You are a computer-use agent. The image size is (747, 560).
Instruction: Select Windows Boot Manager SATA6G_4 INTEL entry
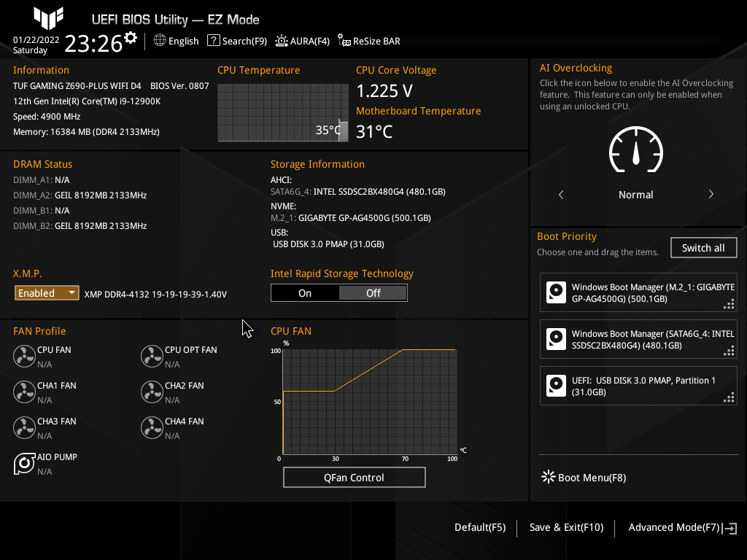pyautogui.click(x=638, y=339)
